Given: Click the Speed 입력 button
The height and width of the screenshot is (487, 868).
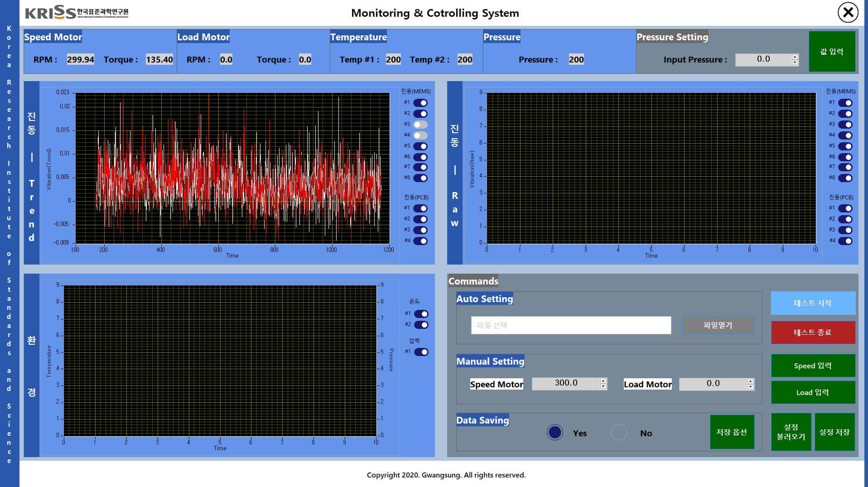Looking at the screenshot, I should [x=813, y=366].
